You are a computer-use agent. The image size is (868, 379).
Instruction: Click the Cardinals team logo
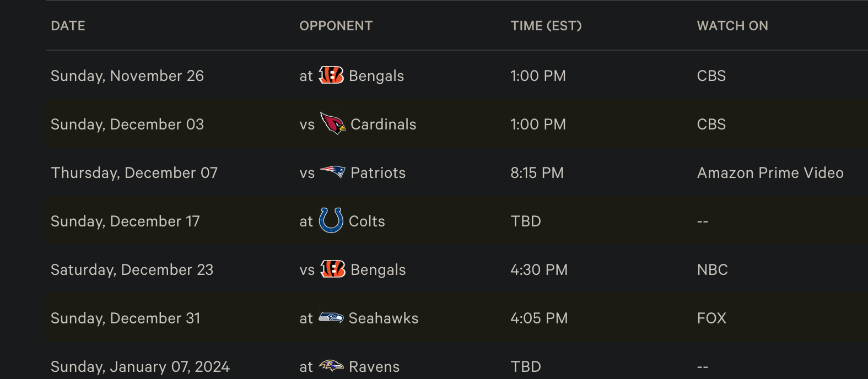click(332, 124)
